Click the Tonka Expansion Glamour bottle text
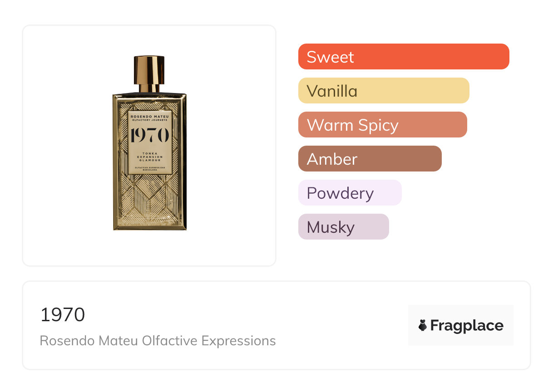Screen dimensions: 553x392 pyautogui.click(x=149, y=157)
